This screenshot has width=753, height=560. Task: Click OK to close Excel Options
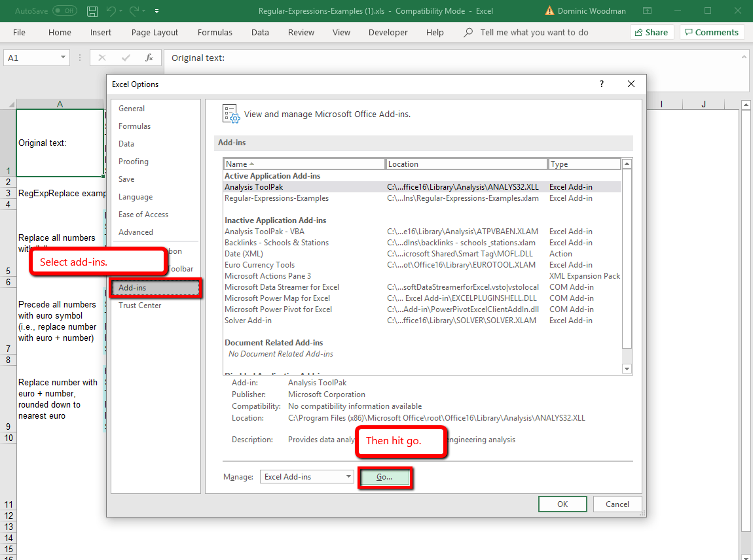562,504
